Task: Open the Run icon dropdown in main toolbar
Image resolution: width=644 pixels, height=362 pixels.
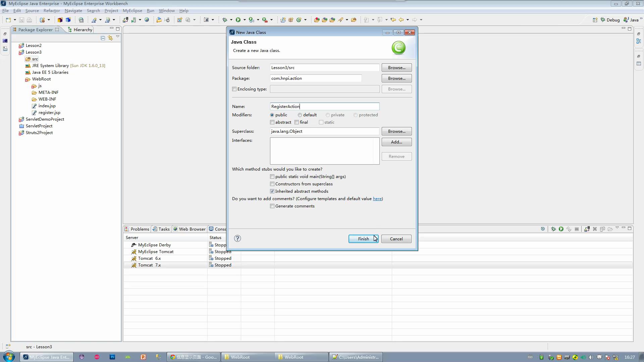Action: (x=245, y=20)
